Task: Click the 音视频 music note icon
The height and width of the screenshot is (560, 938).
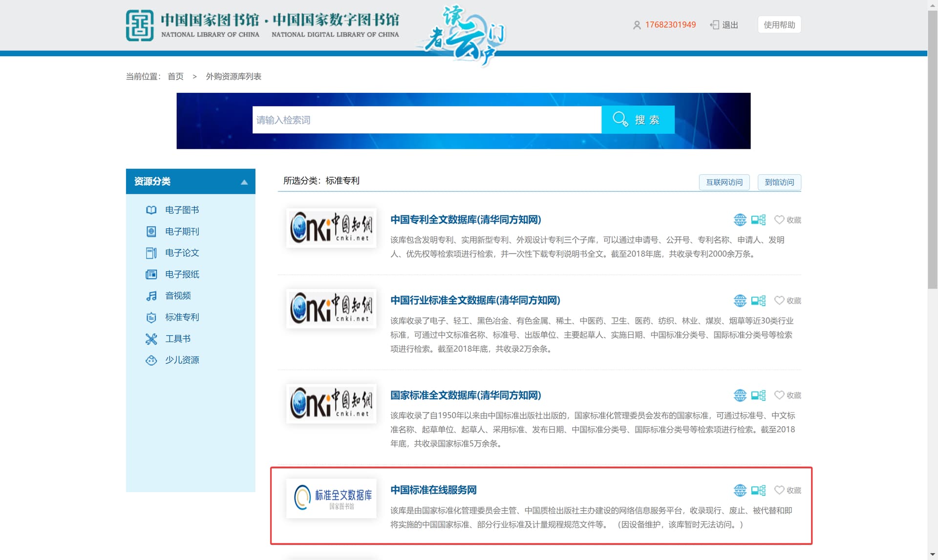Action: 151,296
